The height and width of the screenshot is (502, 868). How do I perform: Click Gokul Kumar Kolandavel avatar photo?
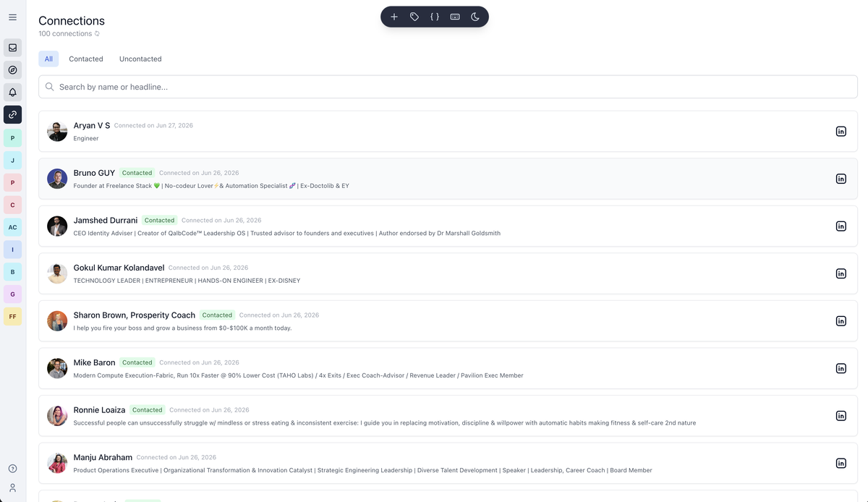[x=57, y=273]
